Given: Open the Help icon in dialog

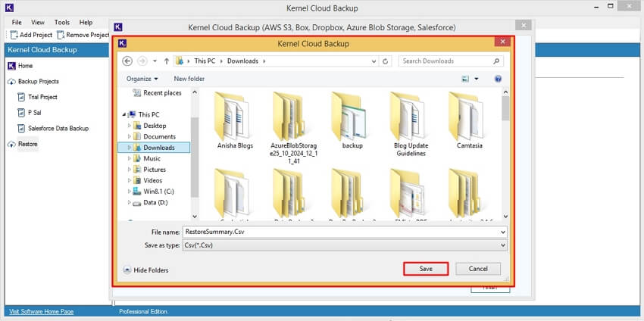Looking at the screenshot, I should coord(499,79).
